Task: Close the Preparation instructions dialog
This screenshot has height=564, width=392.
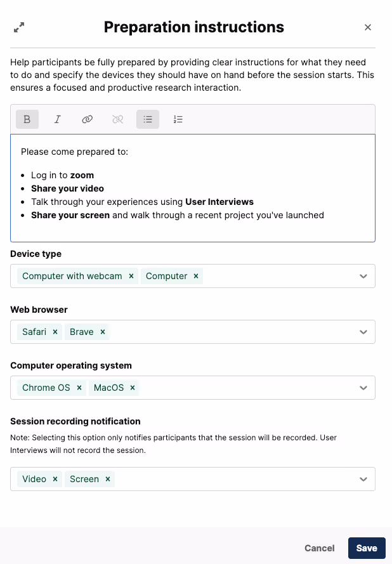Action: point(368,27)
